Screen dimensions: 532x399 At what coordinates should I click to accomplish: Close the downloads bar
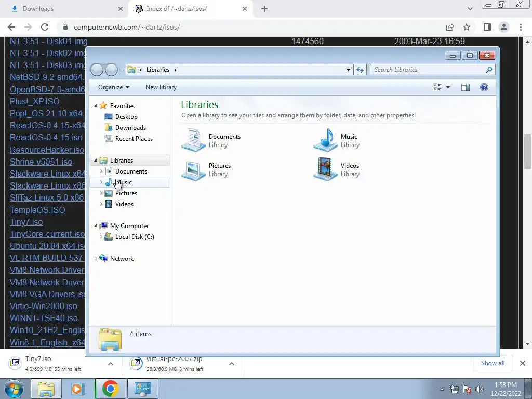pyautogui.click(x=523, y=363)
